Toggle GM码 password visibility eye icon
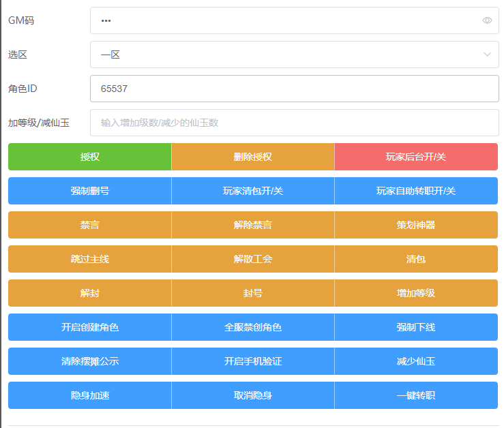Image resolution: width=504 pixels, height=428 pixels. coord(487,20)
